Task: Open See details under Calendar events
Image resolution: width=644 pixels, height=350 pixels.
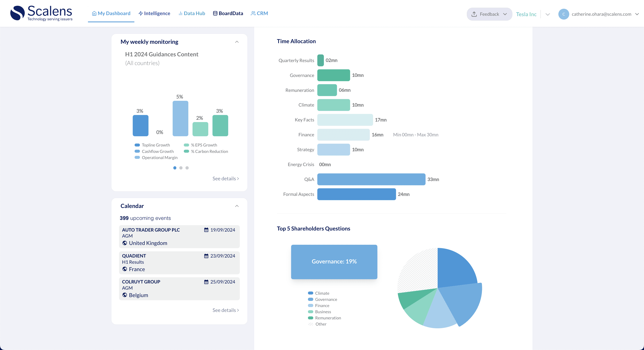Action: (x=226, y=310)
